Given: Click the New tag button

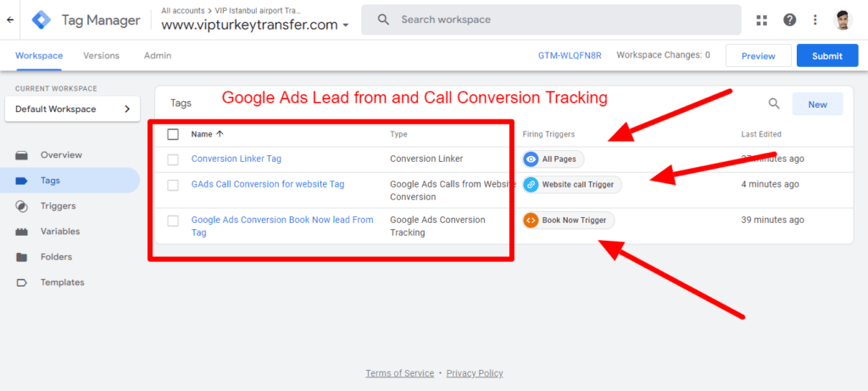Looking at the screenshot, I should coord(818,104).
